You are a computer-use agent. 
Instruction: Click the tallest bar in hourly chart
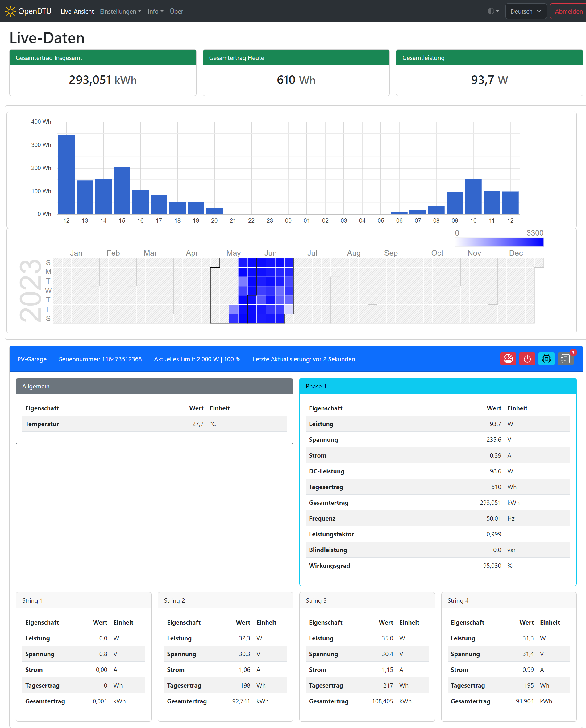66,174
